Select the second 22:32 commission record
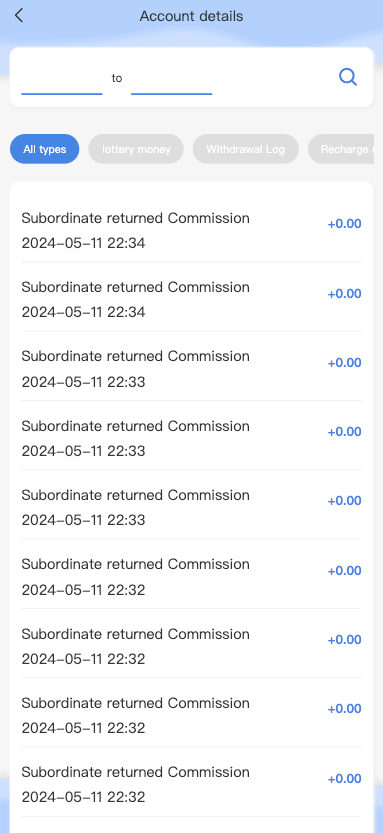Image resolution: width=383 pixels, height=833 pixels. [x=191, y=645]
